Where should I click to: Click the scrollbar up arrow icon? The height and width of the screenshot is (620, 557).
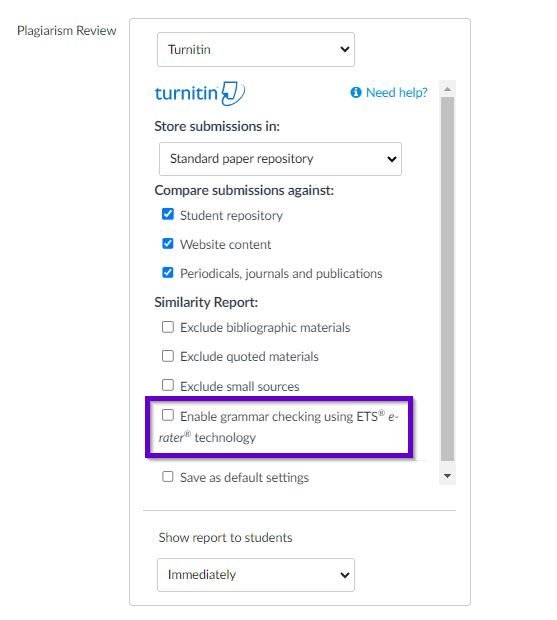tap(447, 89)
